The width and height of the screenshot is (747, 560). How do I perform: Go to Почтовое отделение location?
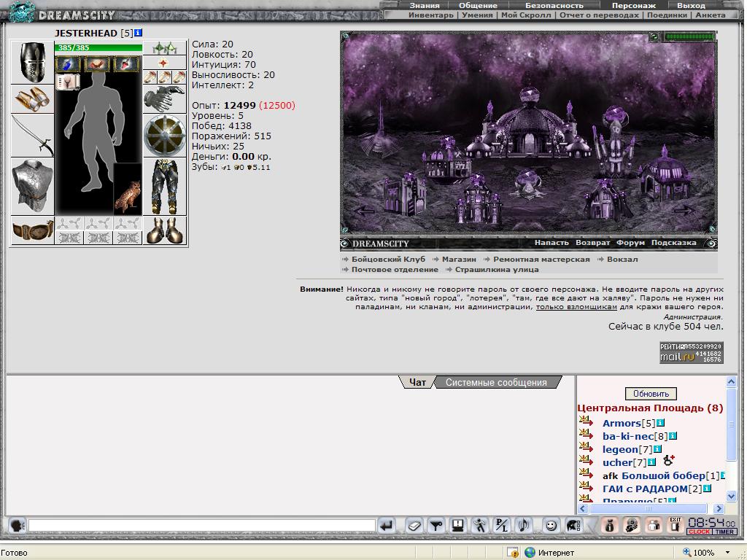(x=395, y=269)
